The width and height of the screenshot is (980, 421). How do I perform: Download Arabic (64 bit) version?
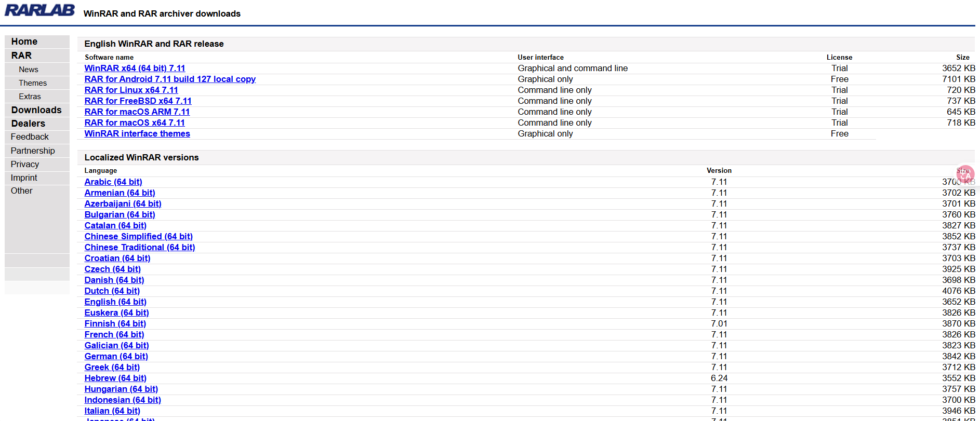113,182
